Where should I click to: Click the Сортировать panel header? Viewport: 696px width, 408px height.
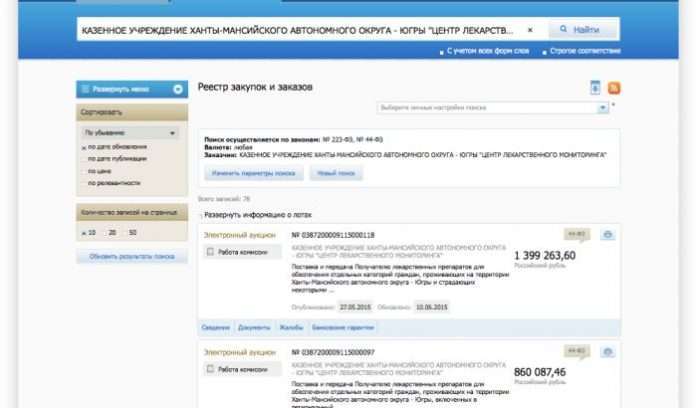132,112
